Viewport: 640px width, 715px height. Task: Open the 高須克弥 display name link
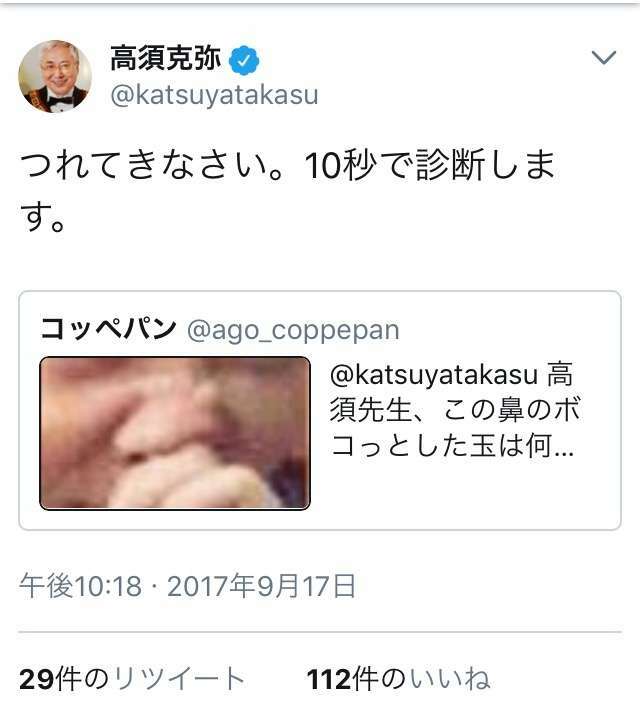[165, 58]
